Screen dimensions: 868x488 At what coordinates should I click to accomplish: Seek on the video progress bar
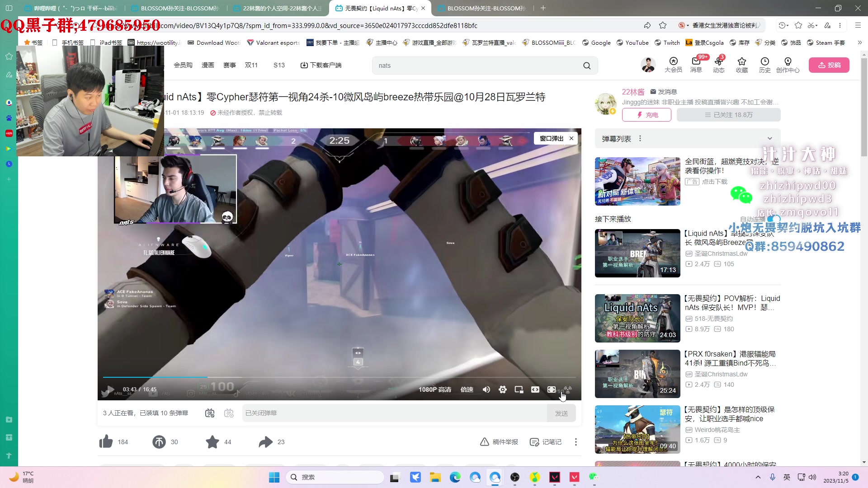pos(339,377)
